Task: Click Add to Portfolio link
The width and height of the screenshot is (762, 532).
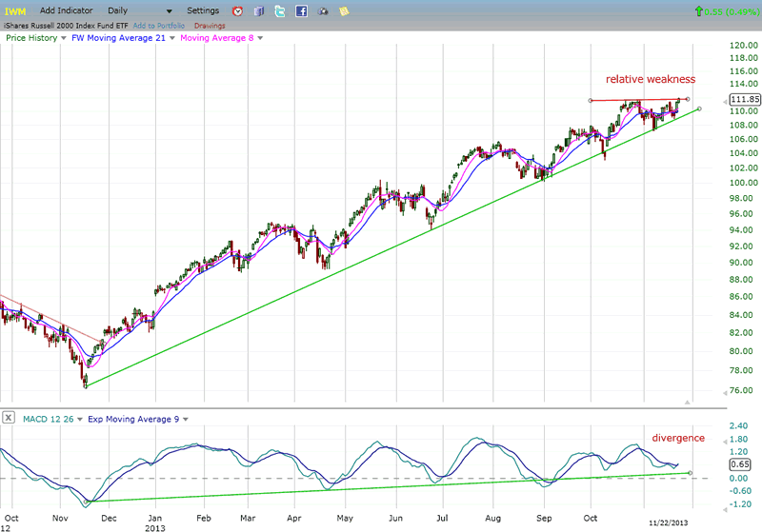Action: [x=159, y=26]
